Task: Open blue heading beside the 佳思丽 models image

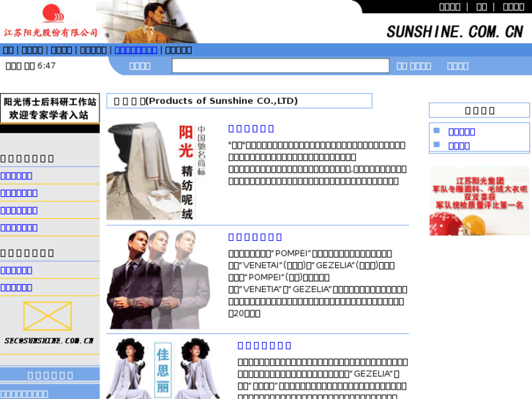Action: point(264,346)
